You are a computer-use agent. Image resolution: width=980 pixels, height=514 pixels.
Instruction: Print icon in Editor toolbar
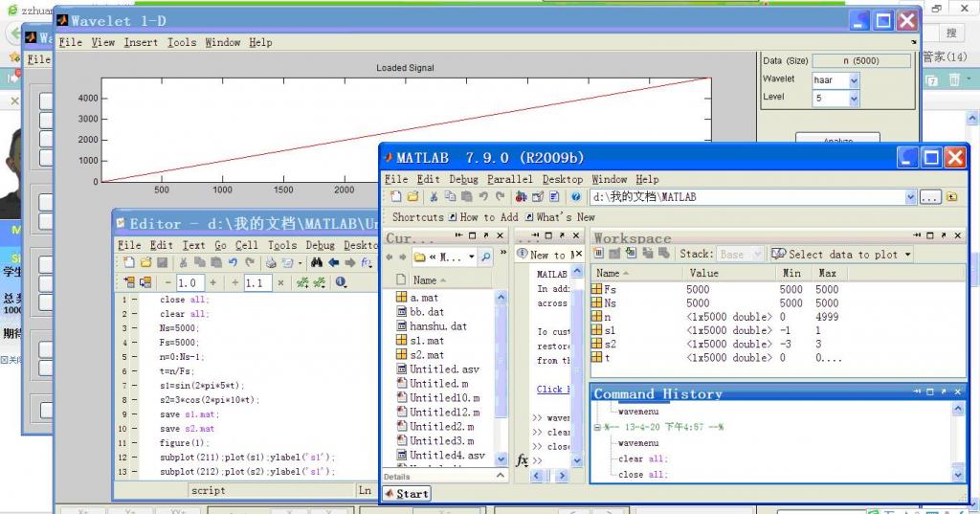pyautogui.click(x=271, y=262)
